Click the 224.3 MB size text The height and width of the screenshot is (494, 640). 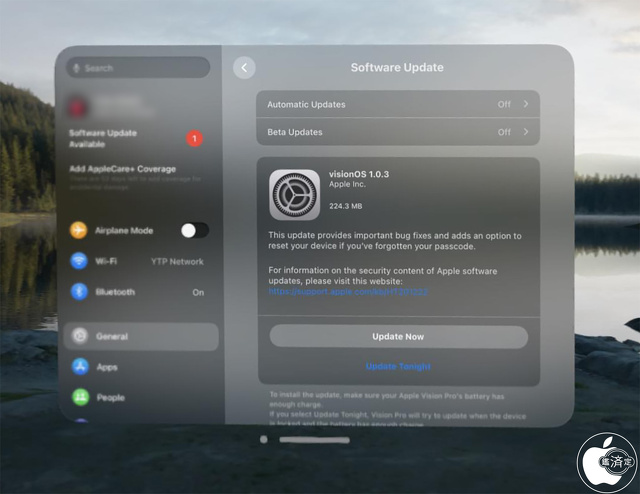click(x=346, y=206)
